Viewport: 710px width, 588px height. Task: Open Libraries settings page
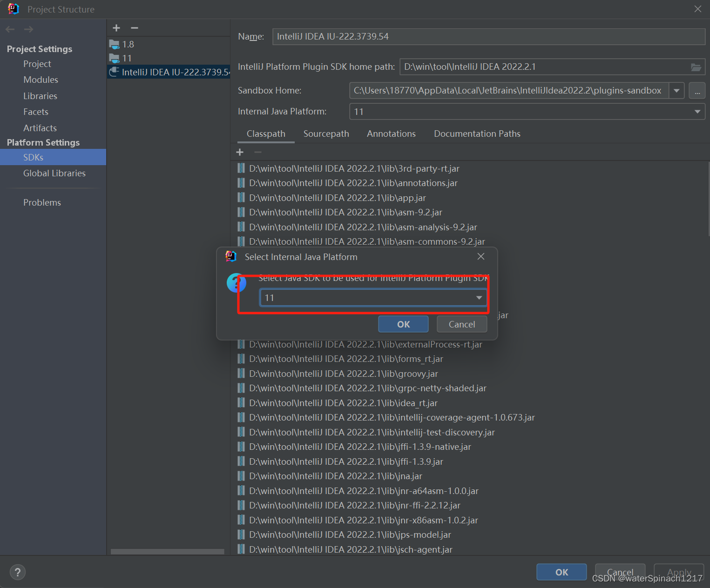click(x=40, y=96)
